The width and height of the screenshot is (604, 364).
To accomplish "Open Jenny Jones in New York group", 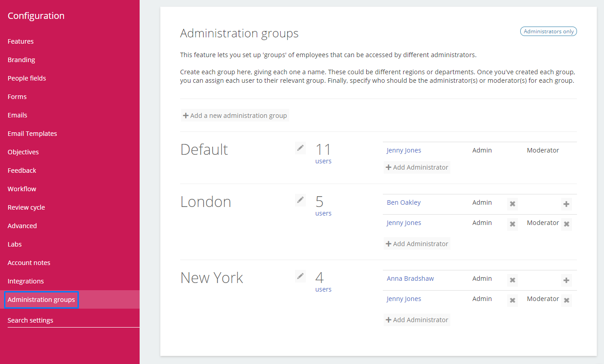I will coord(404,299).
